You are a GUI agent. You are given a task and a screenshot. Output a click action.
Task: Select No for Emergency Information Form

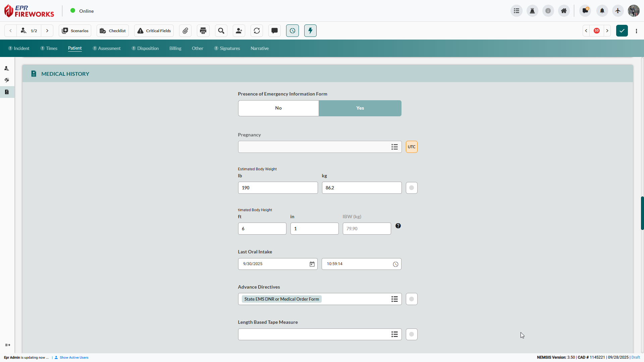pyautogui.click(x=278, y=108)
